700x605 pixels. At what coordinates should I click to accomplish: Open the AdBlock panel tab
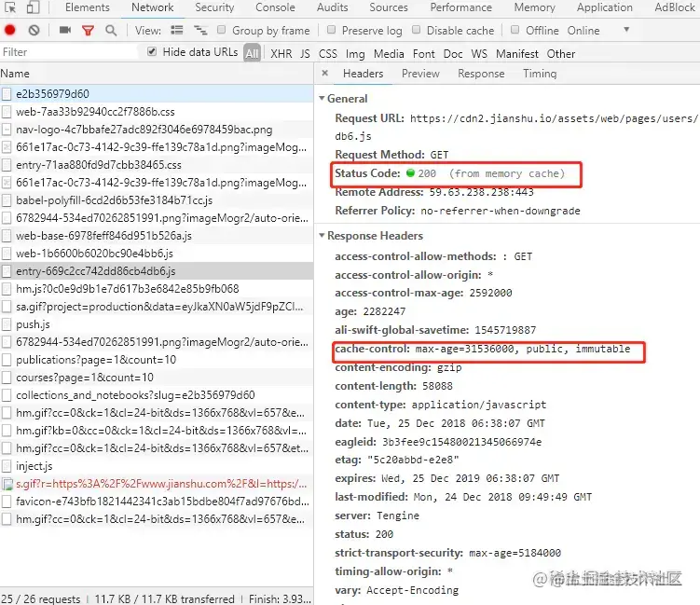tap(675, 7)
